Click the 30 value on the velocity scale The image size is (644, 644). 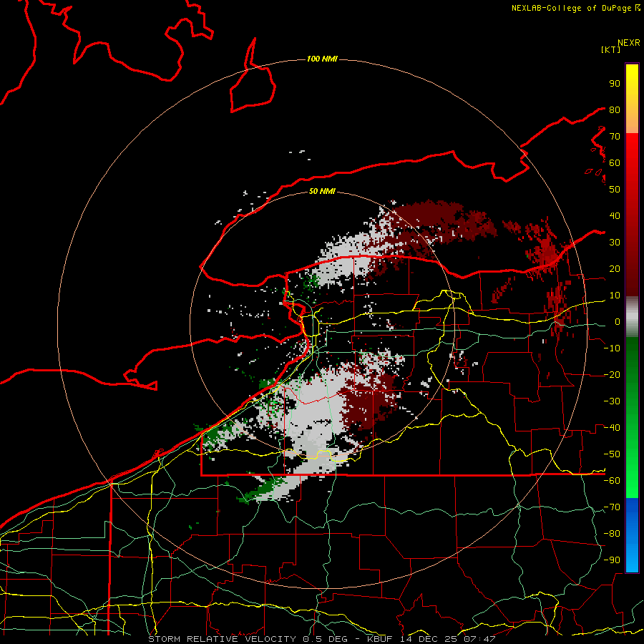point(615,243)
